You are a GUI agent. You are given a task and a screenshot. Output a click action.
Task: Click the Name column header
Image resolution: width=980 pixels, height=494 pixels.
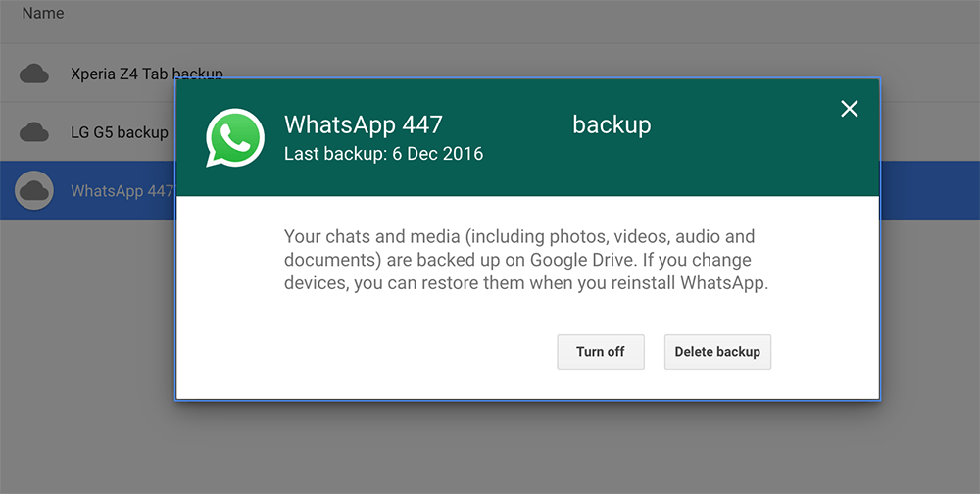click(43, 14)
